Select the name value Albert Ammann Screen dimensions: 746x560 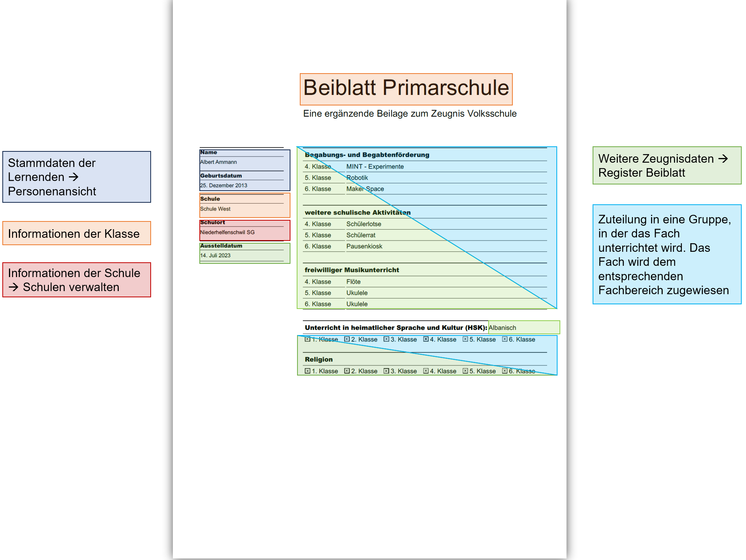218,162
